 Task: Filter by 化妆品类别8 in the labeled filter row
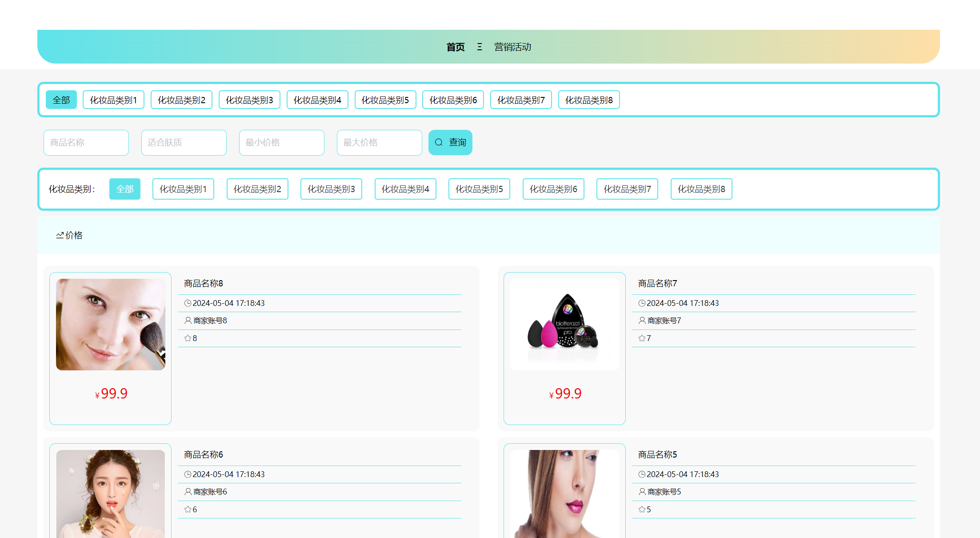pos(701,189)
